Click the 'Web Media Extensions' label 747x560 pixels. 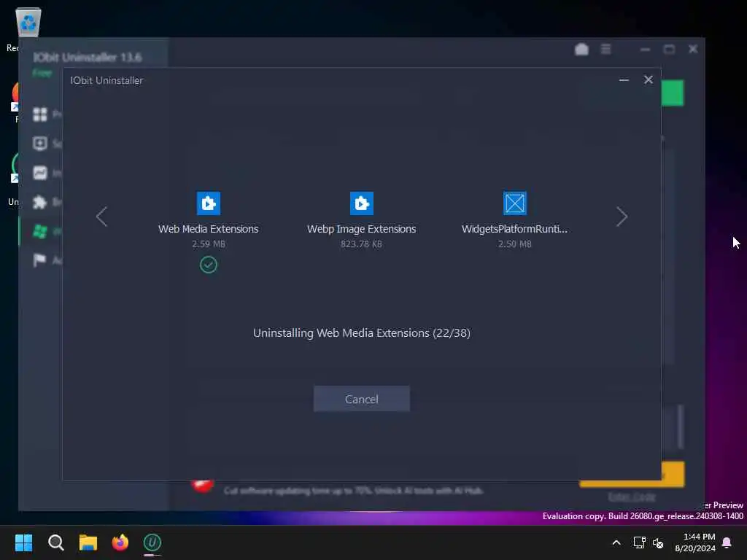point(208,229)
